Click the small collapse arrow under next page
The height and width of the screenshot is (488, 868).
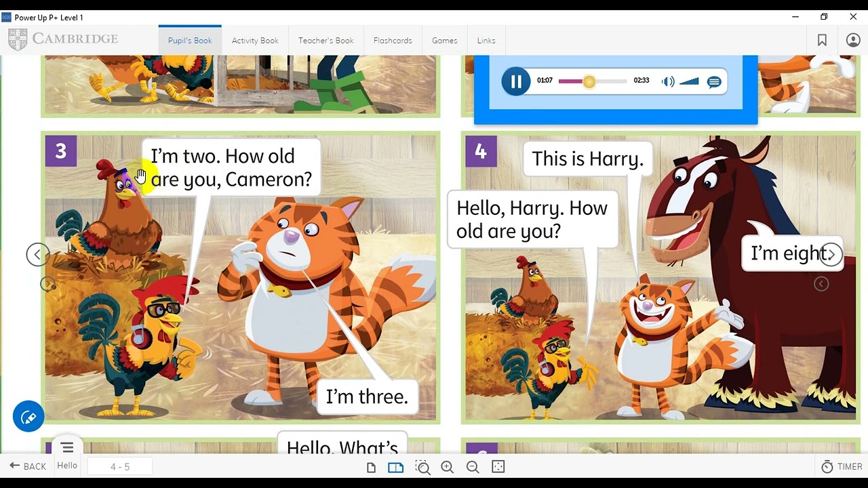pos(821,284)
